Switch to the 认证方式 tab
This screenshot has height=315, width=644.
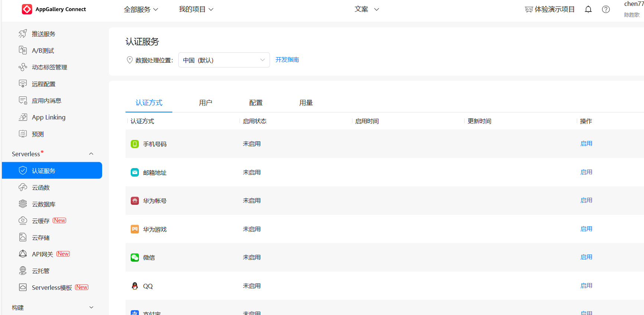point(149,103)
